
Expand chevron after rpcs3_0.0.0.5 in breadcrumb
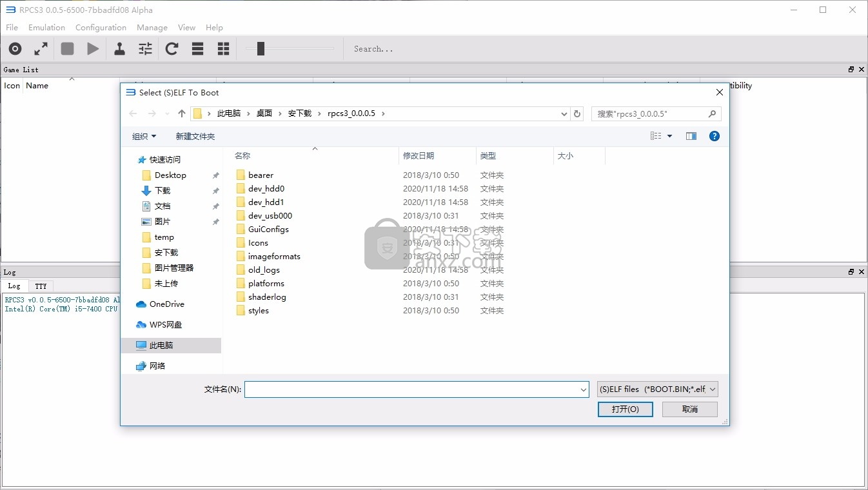383,113
